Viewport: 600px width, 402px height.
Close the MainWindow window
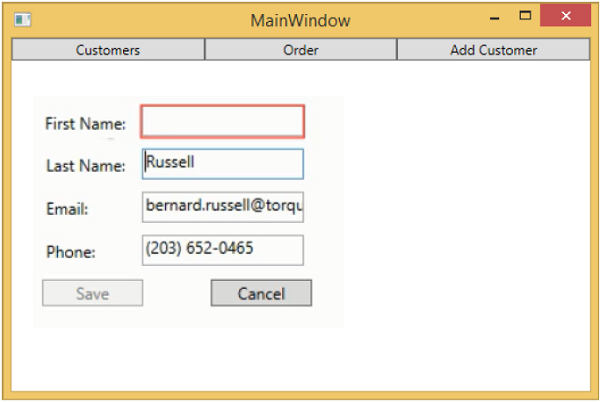(565, 16)
